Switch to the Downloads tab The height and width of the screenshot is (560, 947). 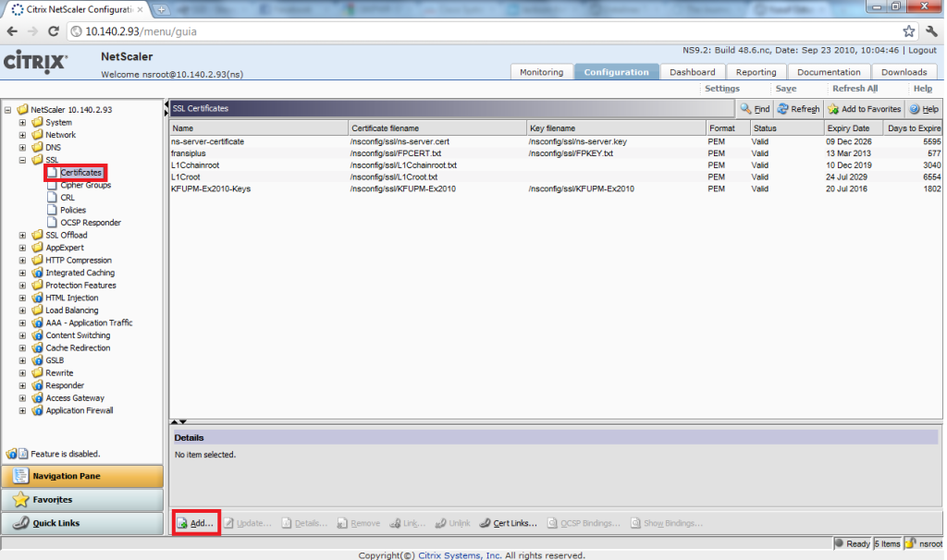[904, 72]
